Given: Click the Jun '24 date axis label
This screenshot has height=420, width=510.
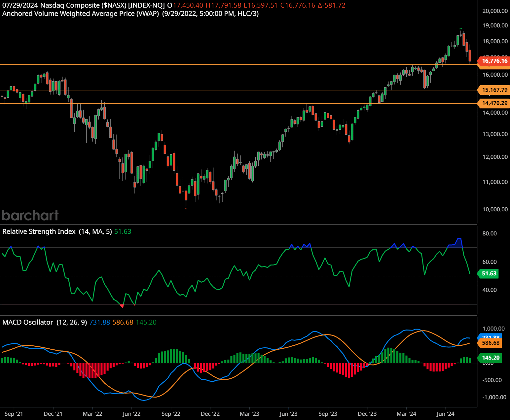Looking at the screenshot, I should point(445,414).
